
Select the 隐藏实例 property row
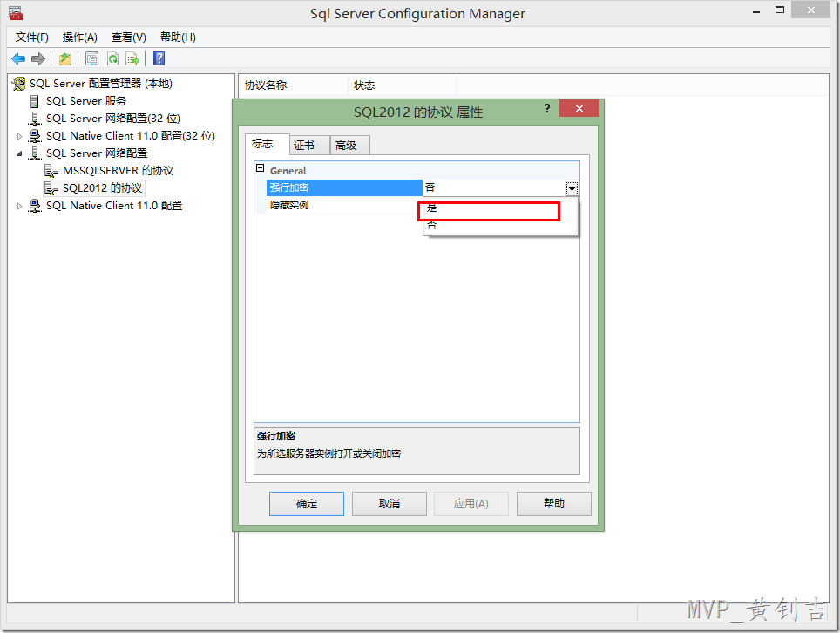[344, 205]
